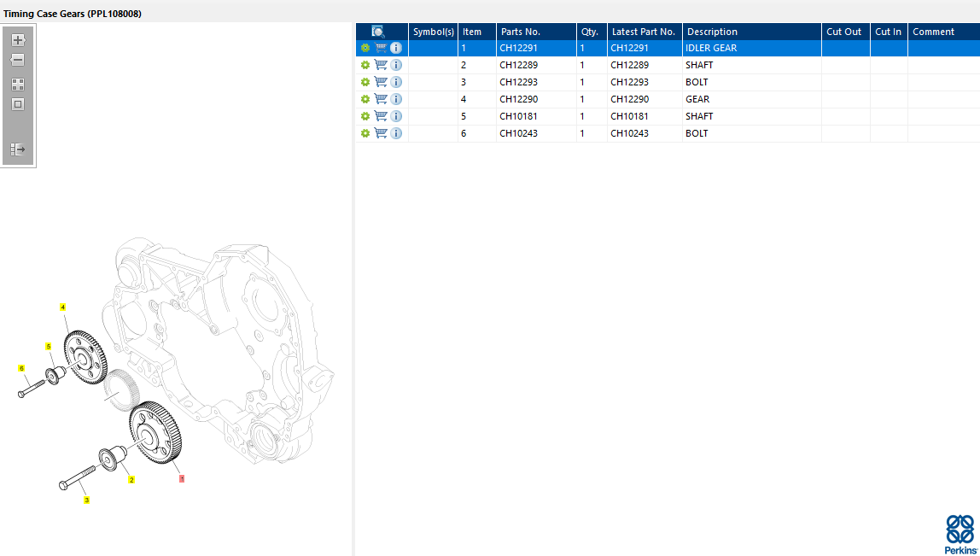Click part number CH12293 in Parts No. column

[519, 82]
